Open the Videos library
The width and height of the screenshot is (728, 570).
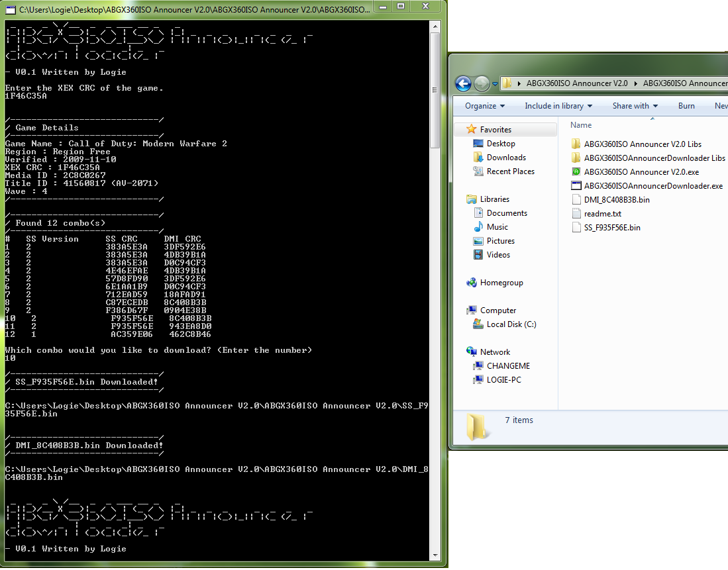[x=498, y=255]
